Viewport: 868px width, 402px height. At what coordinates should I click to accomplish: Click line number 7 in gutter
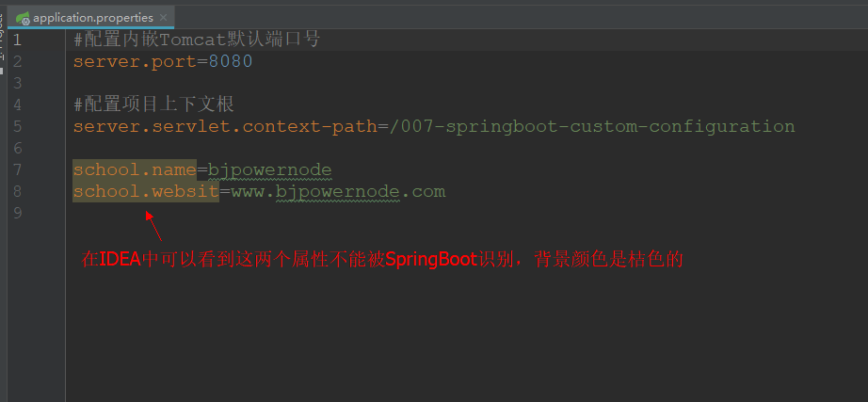tap(17, 169)
